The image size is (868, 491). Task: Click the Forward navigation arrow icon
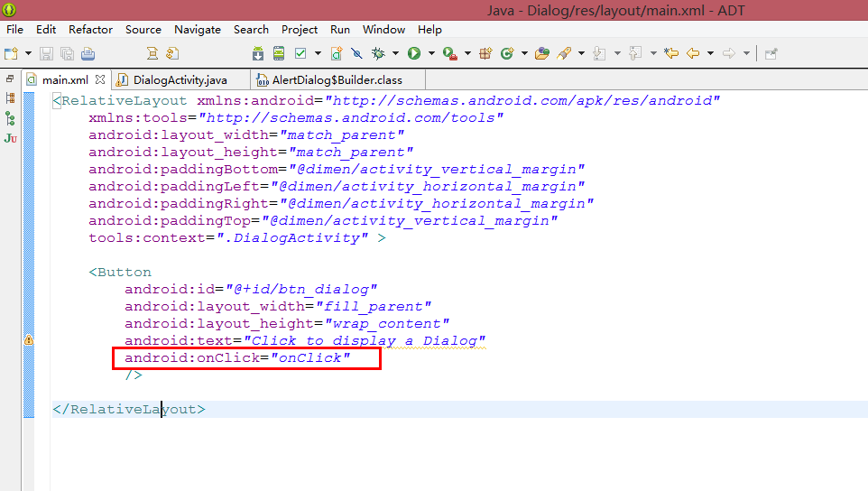coord(729,53)
